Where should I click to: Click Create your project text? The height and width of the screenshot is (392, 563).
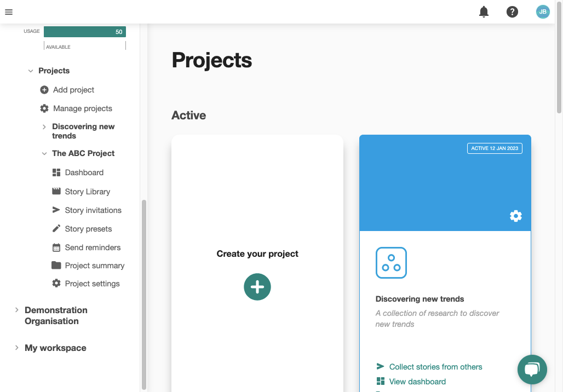[x=257, y=254]
